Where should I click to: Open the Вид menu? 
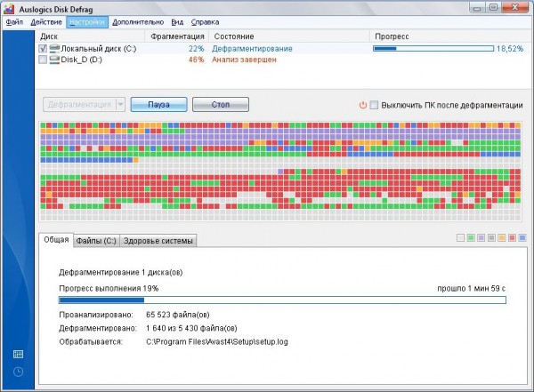177,22
